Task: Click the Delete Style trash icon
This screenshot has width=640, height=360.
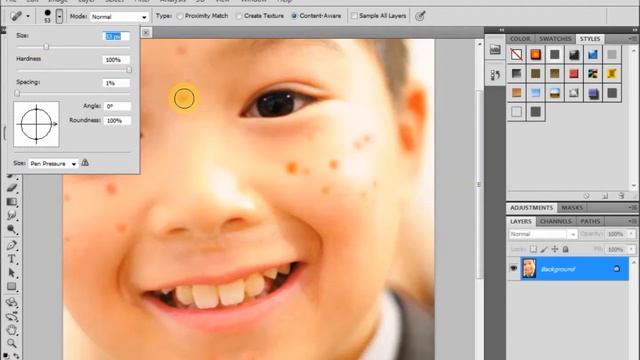Action: (x=621, y=196)
